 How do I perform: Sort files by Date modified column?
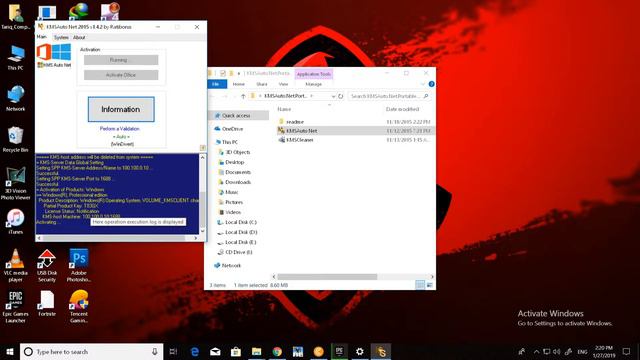pos(402,109)
